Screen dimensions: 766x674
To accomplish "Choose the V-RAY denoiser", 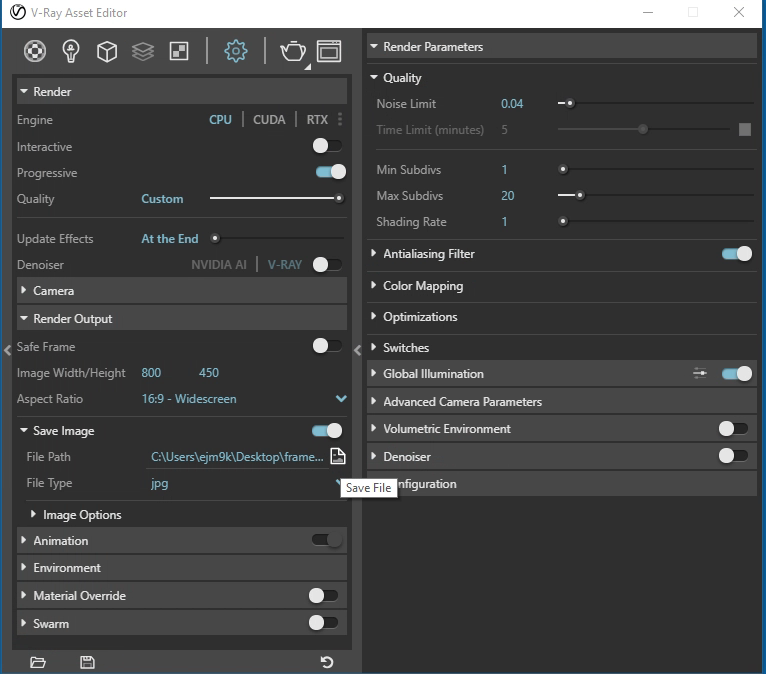I will (285, 264).
